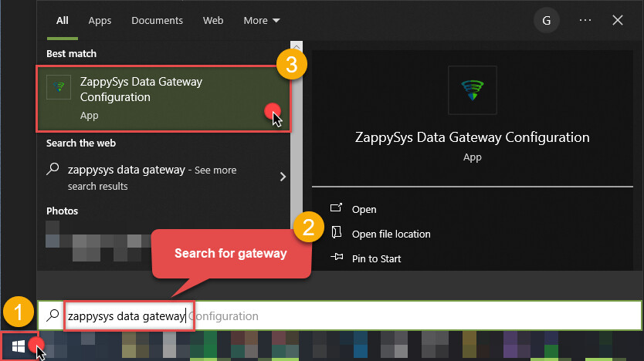
Task: Click the search text input field
Action: pyautogui.click(x=386, y=315)
